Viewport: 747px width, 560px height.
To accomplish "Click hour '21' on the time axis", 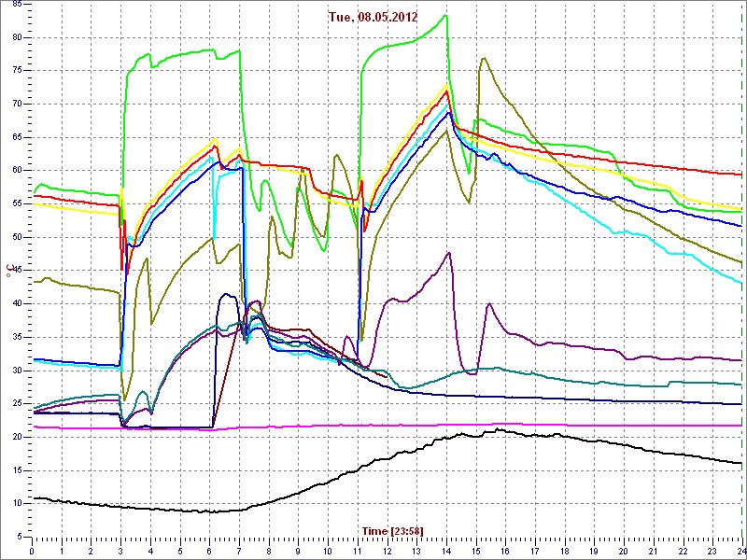I will pos(653,551).
